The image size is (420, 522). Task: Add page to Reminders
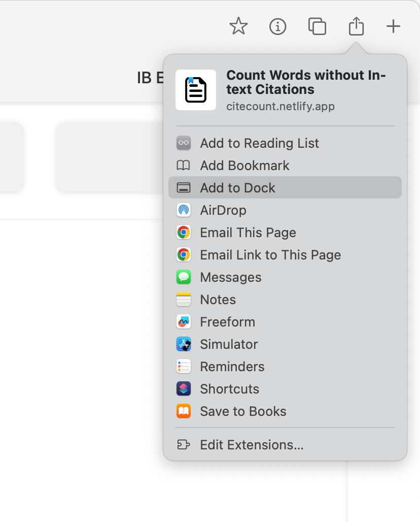285,366
